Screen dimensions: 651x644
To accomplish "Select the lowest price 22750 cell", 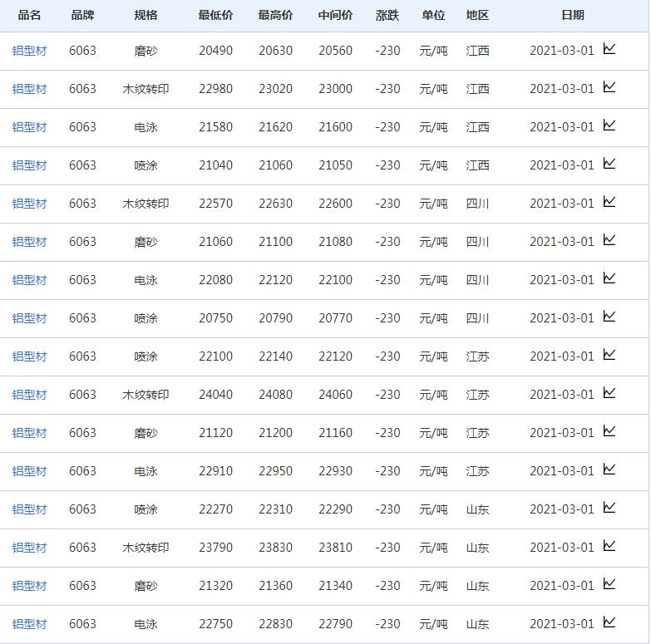I will (x=215, y=624).
